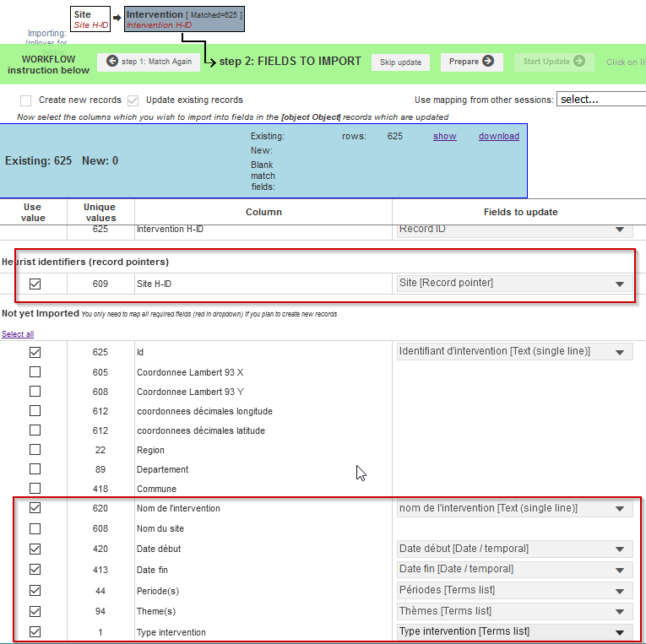Screen dimensions: 646x644
Task: Expand the Site [Record pointer] field dropdown
Action: point(514,284)
